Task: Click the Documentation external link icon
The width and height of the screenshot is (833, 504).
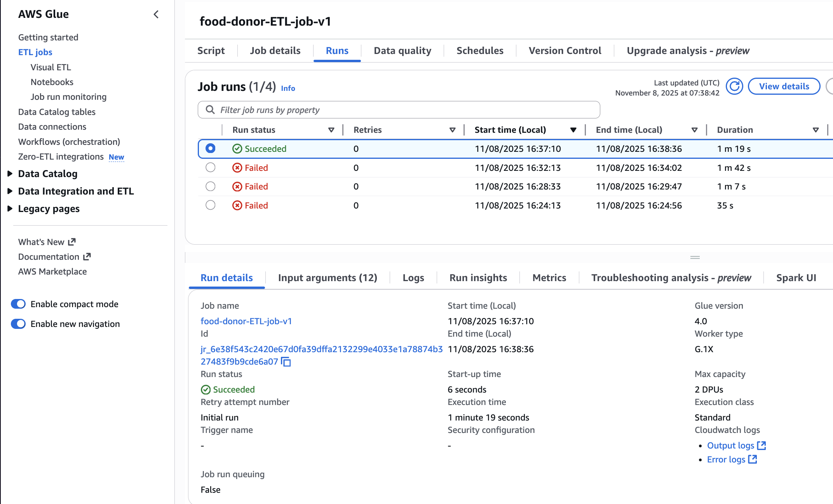Action: tap(87, 257)
